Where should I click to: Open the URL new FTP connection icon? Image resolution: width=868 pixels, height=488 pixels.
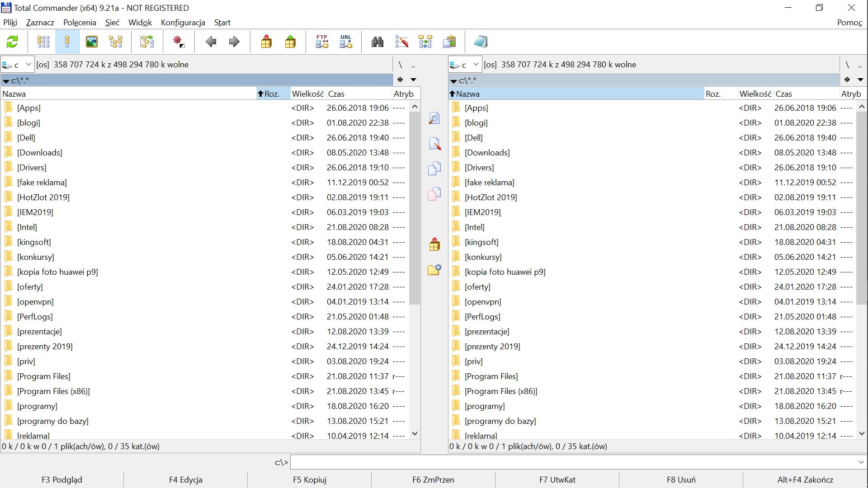[346, 42]
